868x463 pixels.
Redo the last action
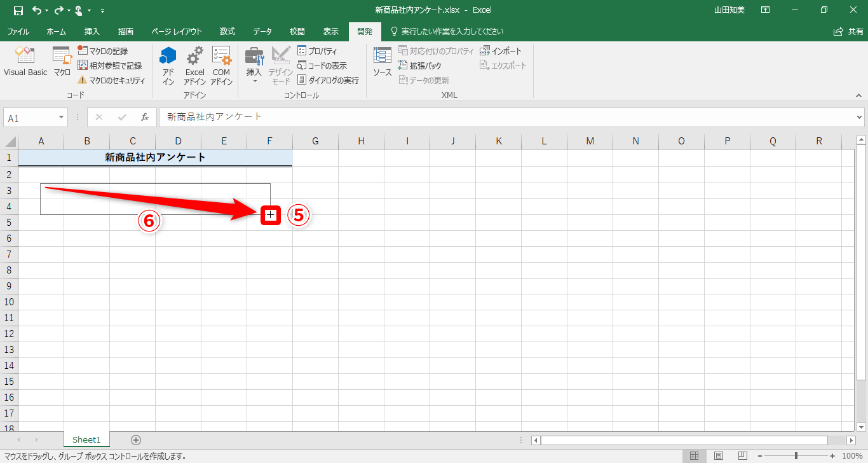pyautogui.click(x=59, y=10)
